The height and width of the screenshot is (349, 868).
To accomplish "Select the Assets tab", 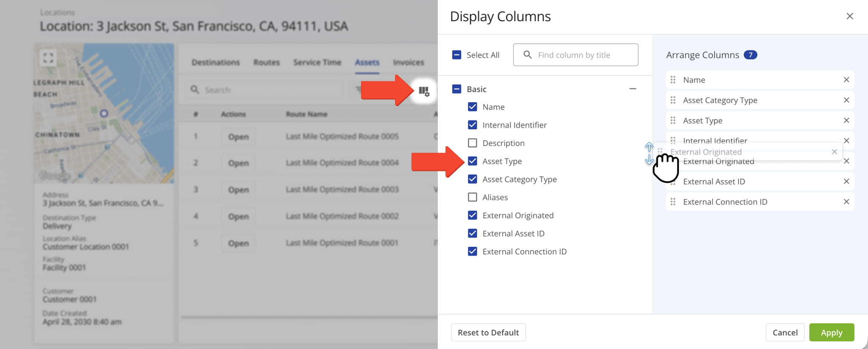I will (367, 62).
